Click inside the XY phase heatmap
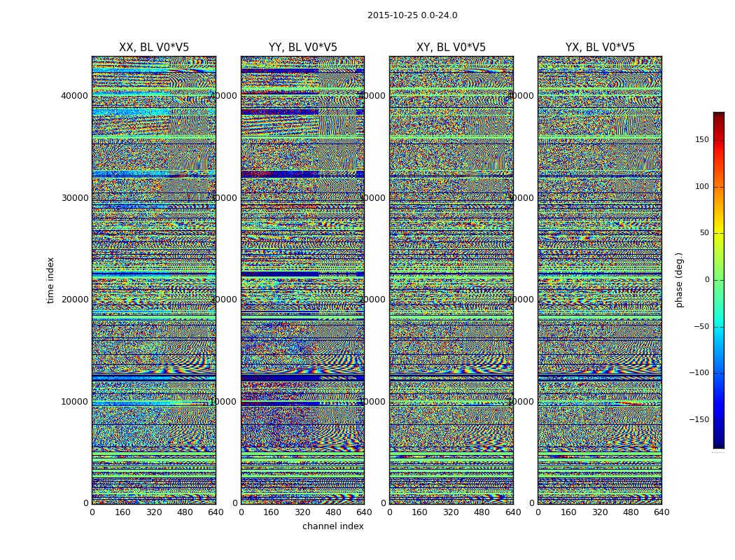This screenshot has width=735, height=560. pos(451,280)
